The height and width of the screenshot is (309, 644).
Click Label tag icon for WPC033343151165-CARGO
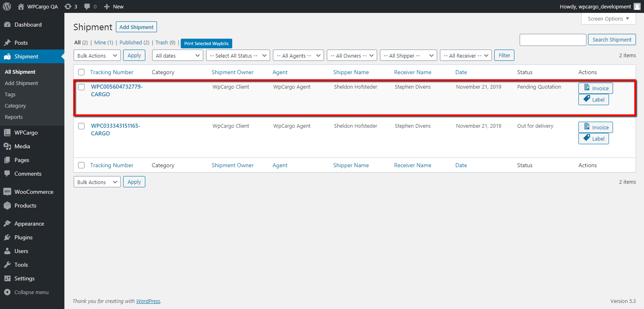587,138
